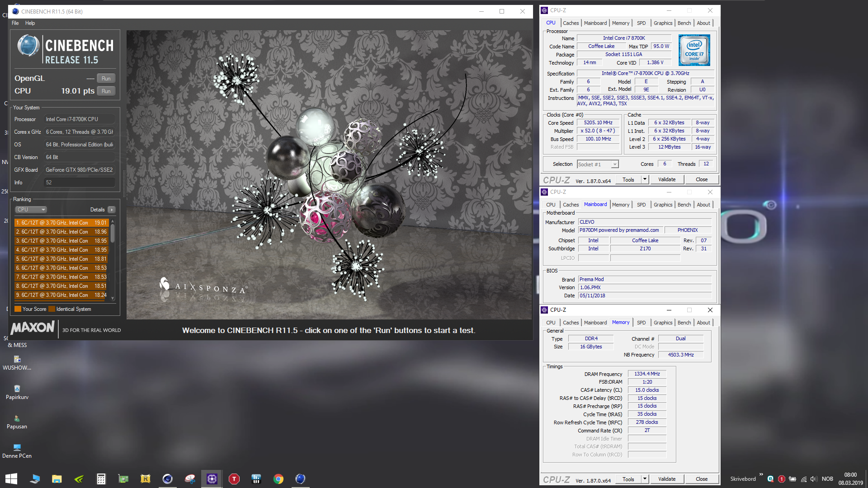Open the Cinebench Help menu
The height and width of the screenshot is (488, 868).
30,23
